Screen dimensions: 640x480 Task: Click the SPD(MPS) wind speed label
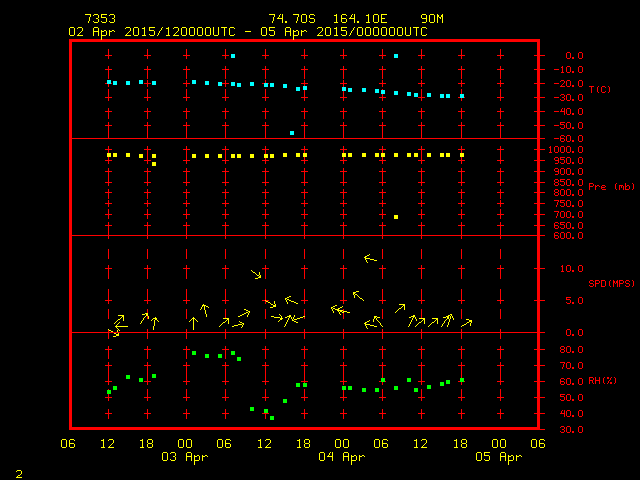coord(611,284)
